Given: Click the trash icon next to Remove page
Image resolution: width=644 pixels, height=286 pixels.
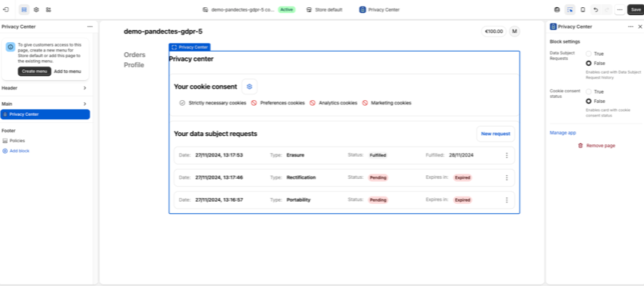Looking at the screenshot, I should click(580, 146).
